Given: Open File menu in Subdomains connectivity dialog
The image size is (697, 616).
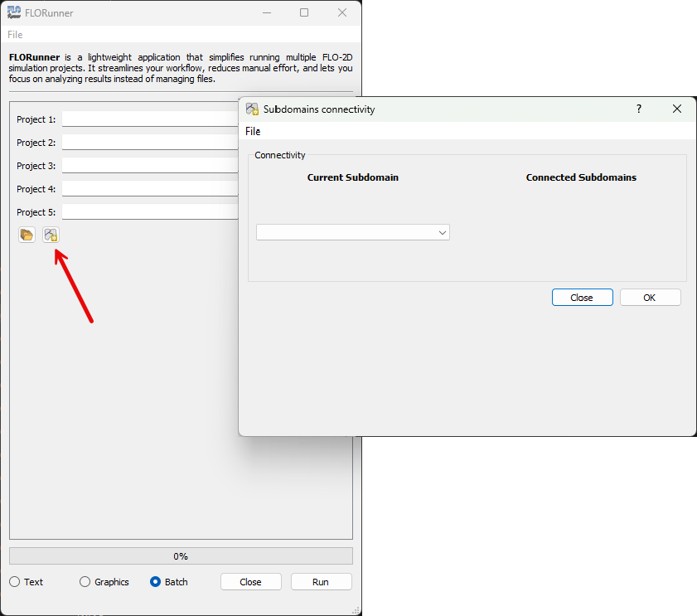Looking at the screenshot, I should (x=253, y=131).
